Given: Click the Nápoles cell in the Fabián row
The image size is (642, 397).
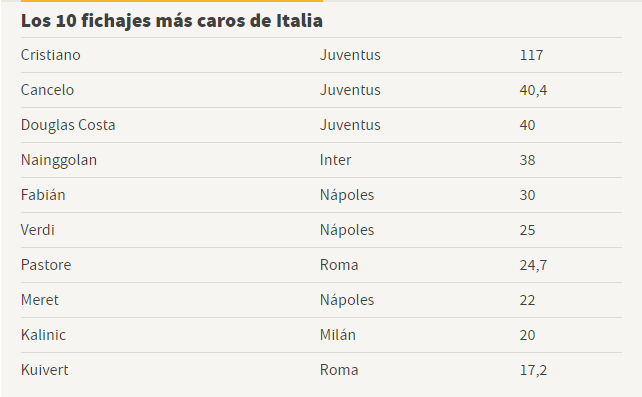Looking at the screenshot, I should (347, 195).
